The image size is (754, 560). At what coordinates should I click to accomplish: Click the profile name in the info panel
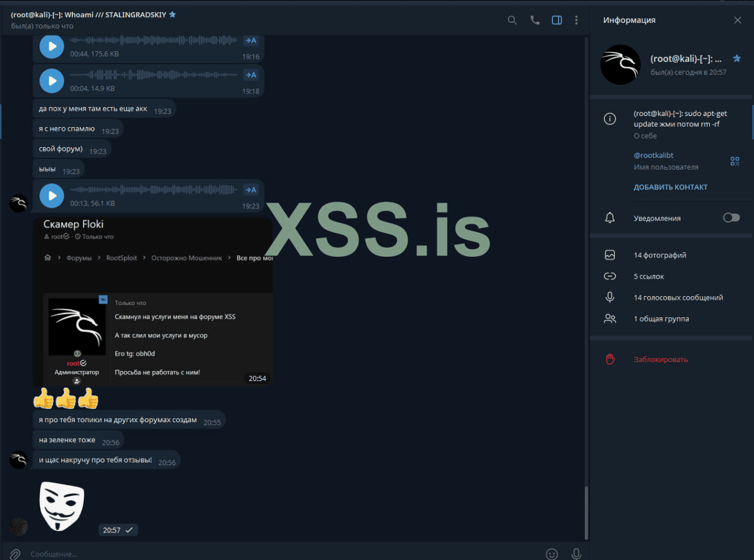(686, 59)
